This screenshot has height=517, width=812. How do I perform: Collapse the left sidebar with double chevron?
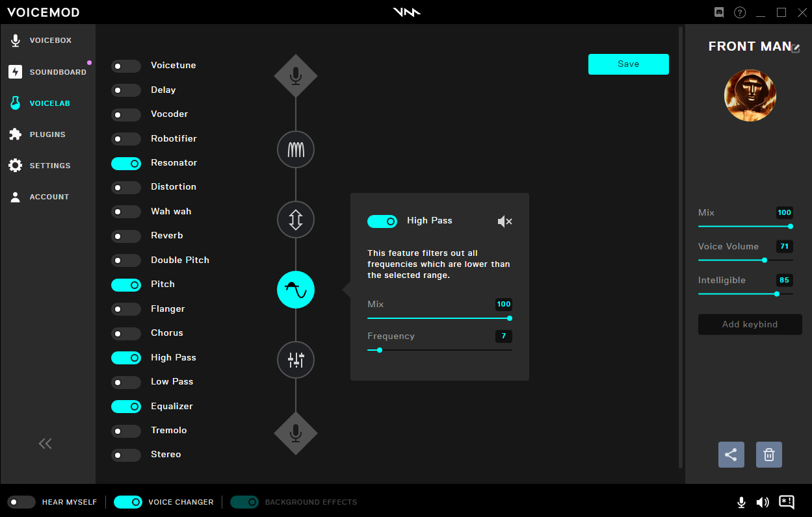tap(45, 444)
